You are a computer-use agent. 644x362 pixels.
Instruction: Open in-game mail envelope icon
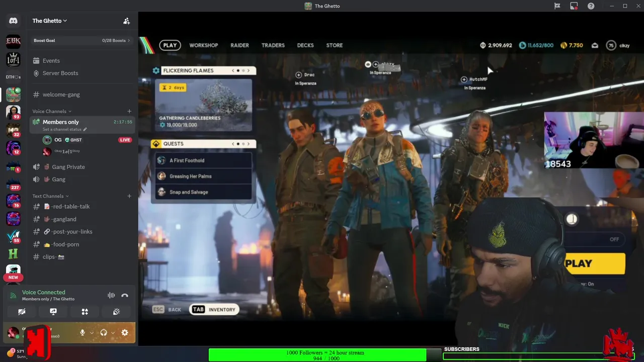coord(595,45)
